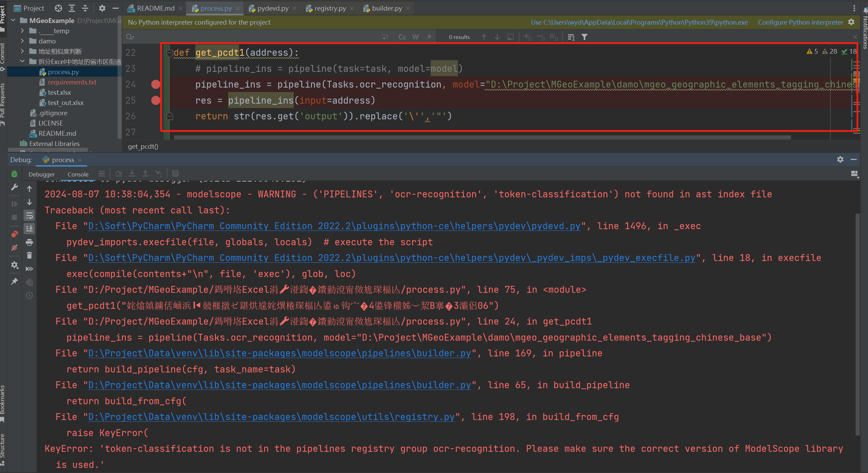The height and width of the screenshot is (473, 868).
Task: Click the search Filter funnel icon
Action: [584, 37]
